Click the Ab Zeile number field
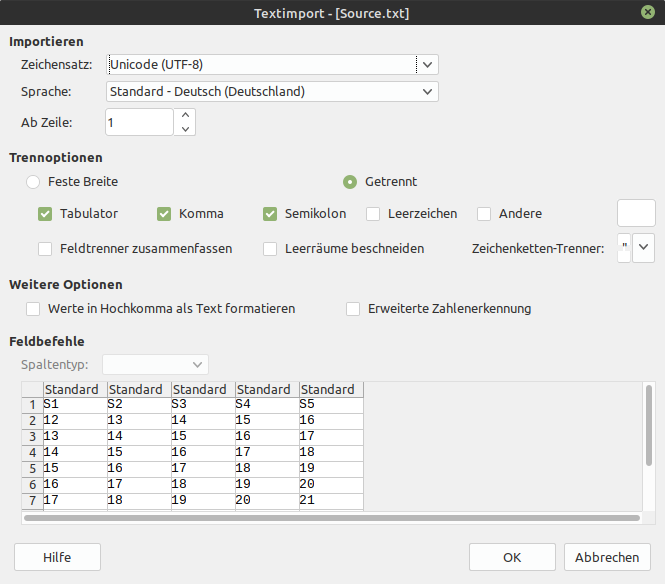Image resolution: width=665 pixels, height=584 pixels. pyautogui.click(x=139, y=123)
